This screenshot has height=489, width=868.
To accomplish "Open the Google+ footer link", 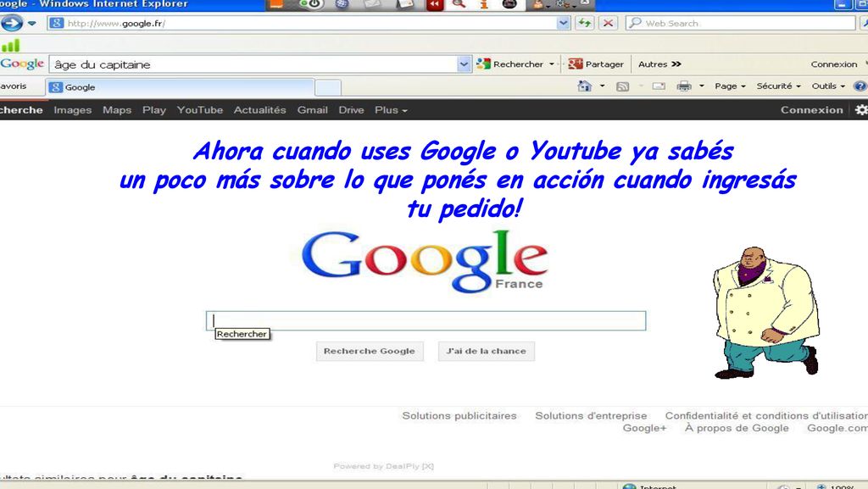I will (x=644, y=428).
